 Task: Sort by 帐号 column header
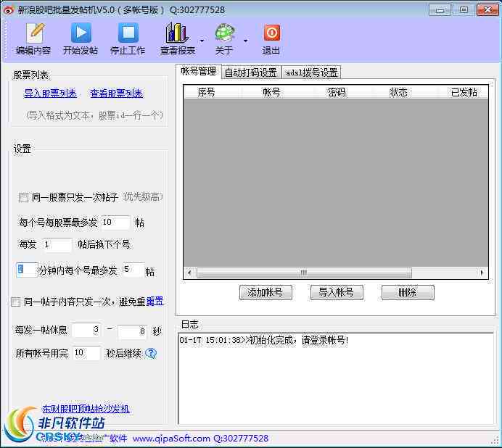[271, 93]
